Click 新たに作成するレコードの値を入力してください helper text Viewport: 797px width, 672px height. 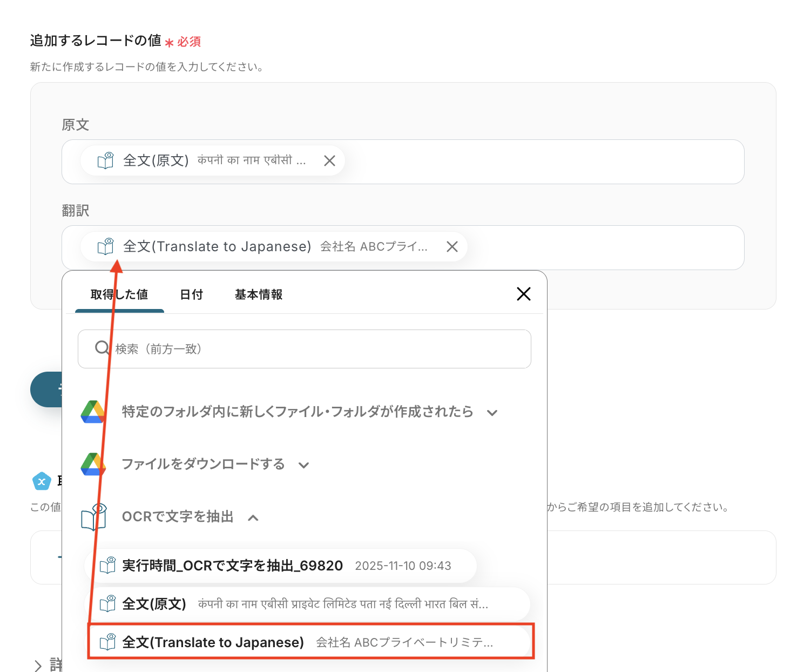click(147, 67)
